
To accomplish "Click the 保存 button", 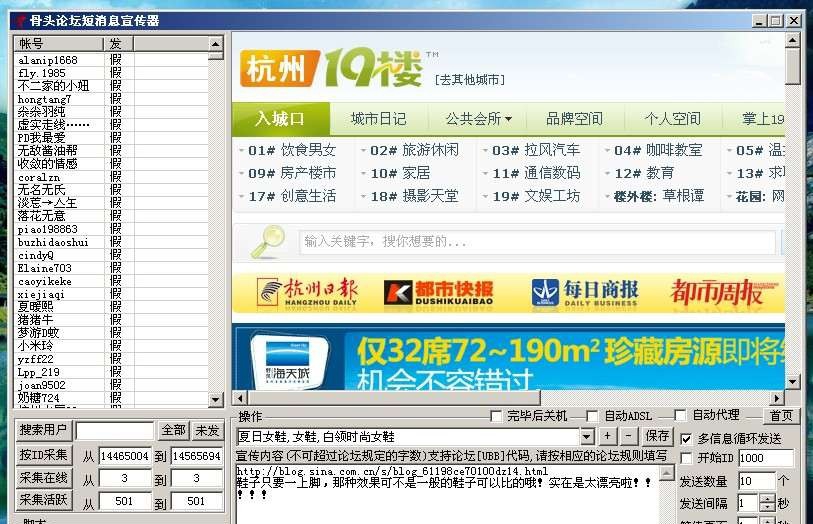I will [657, 436].
